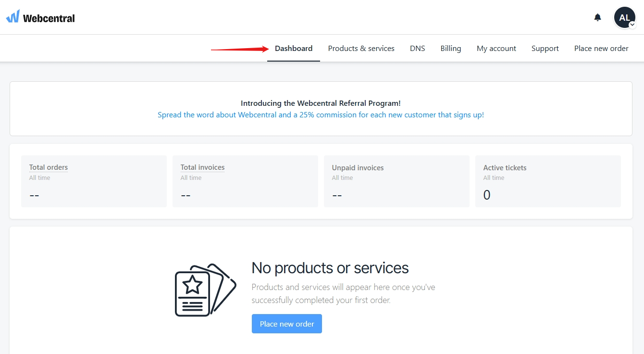Click the Webcentral logo
This screenshot has height=354, width=644.
(40, 17)
